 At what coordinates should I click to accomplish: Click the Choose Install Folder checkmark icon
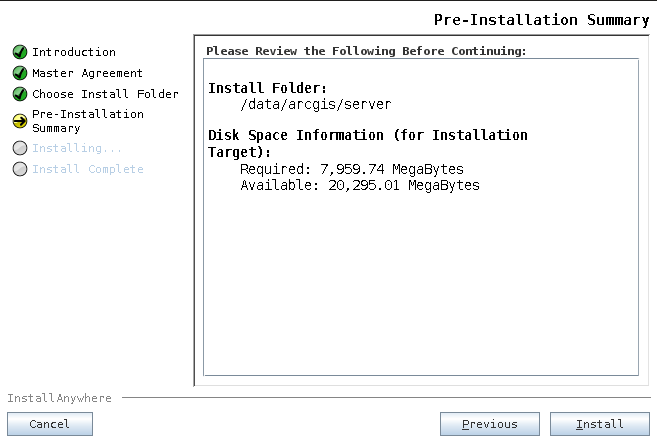click(x=20, y=94)
